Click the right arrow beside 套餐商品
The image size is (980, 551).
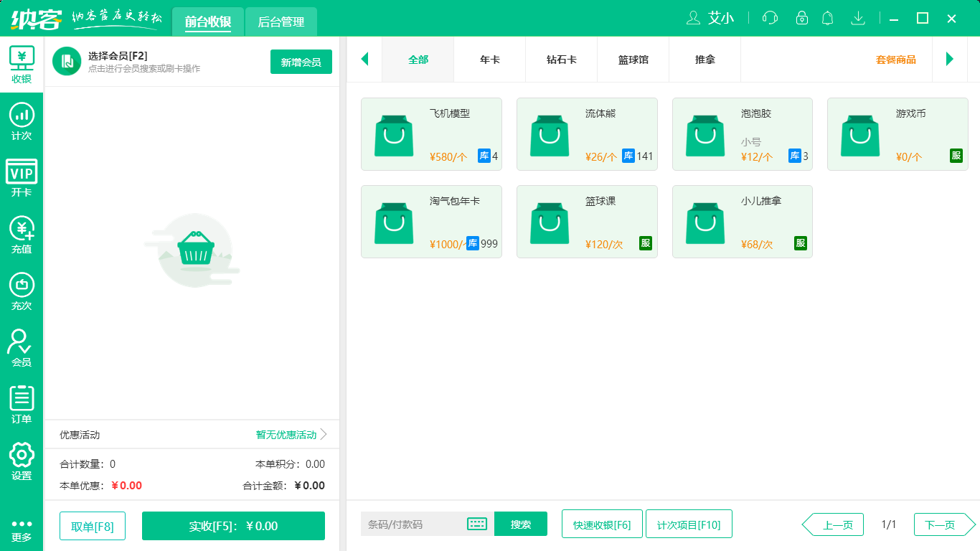coord(949,60)
